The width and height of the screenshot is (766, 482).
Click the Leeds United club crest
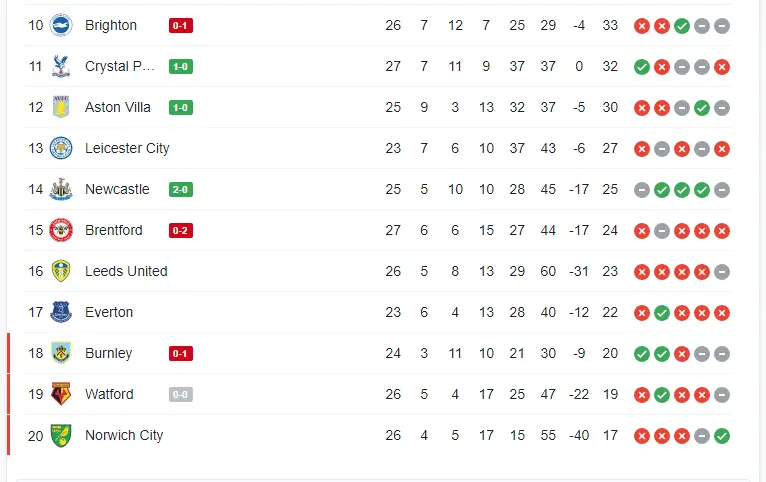tap(62, 271)
